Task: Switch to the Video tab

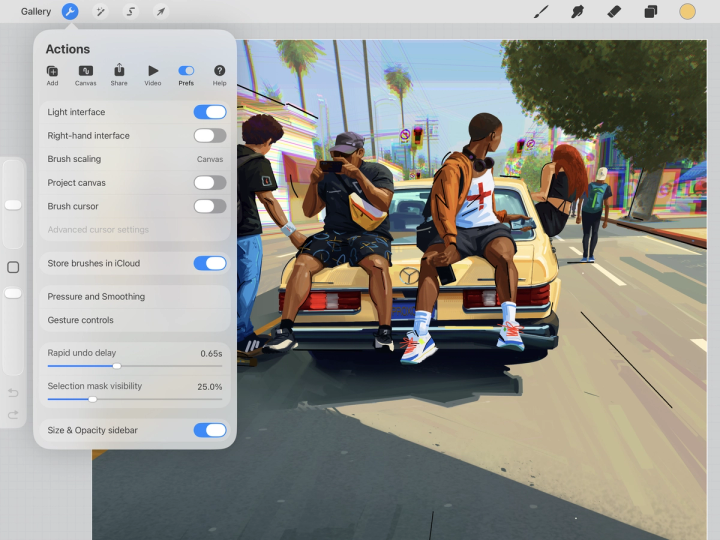Action: (153, 76)
